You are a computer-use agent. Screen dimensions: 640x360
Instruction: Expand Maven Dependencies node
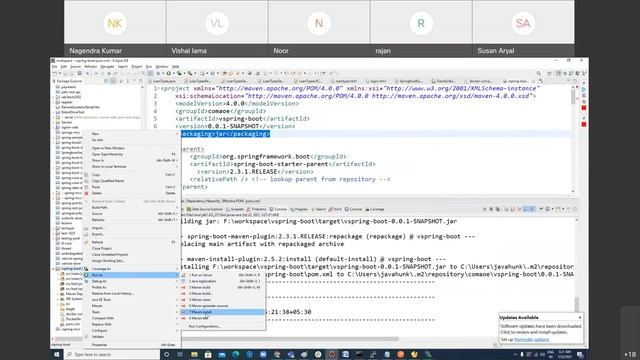pyautogui.click(x=58, y=294)
